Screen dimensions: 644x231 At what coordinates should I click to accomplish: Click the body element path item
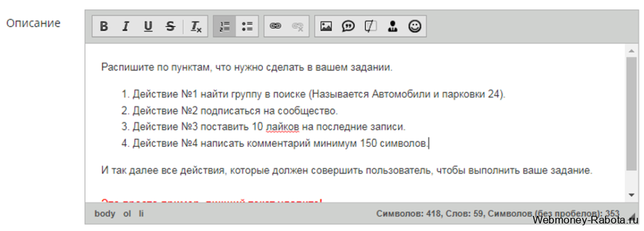105,213
